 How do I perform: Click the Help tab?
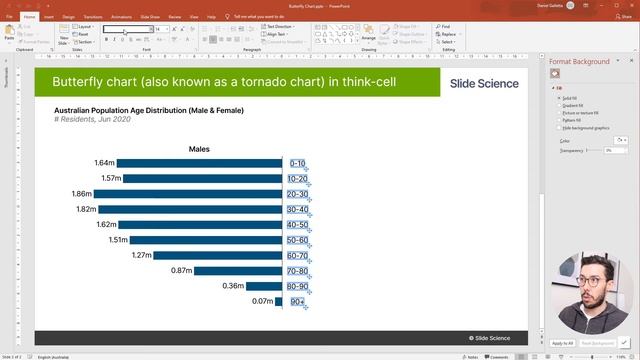tap(211, 17)
